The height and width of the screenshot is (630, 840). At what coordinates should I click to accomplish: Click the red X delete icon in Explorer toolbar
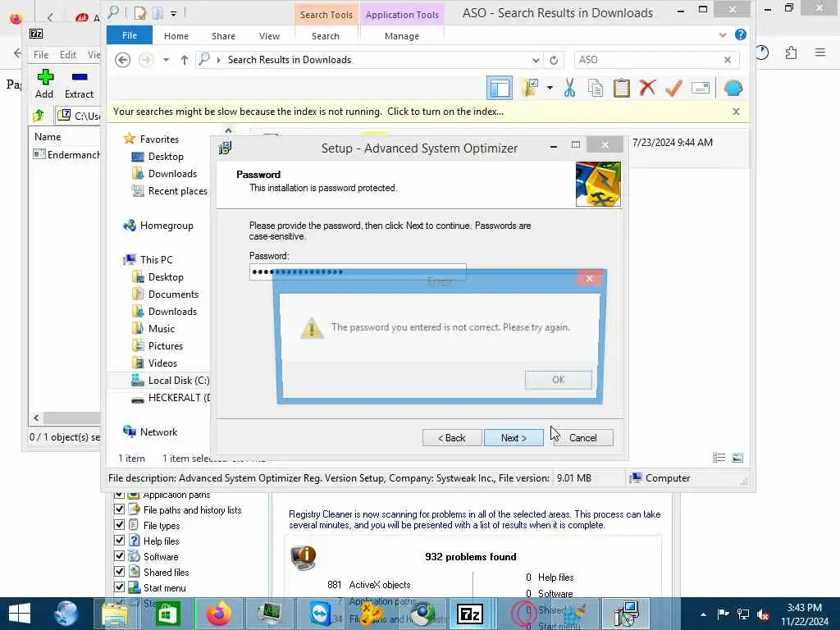[x=647, y=88]
